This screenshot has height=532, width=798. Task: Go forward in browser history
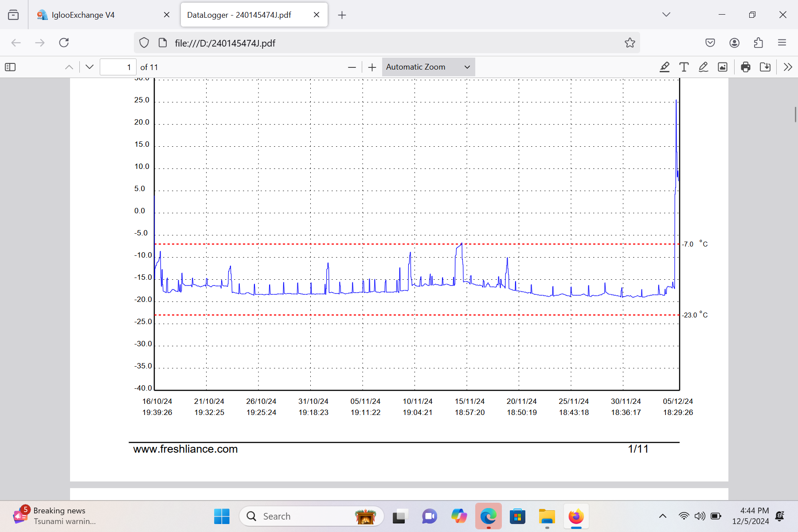(40, 43)
